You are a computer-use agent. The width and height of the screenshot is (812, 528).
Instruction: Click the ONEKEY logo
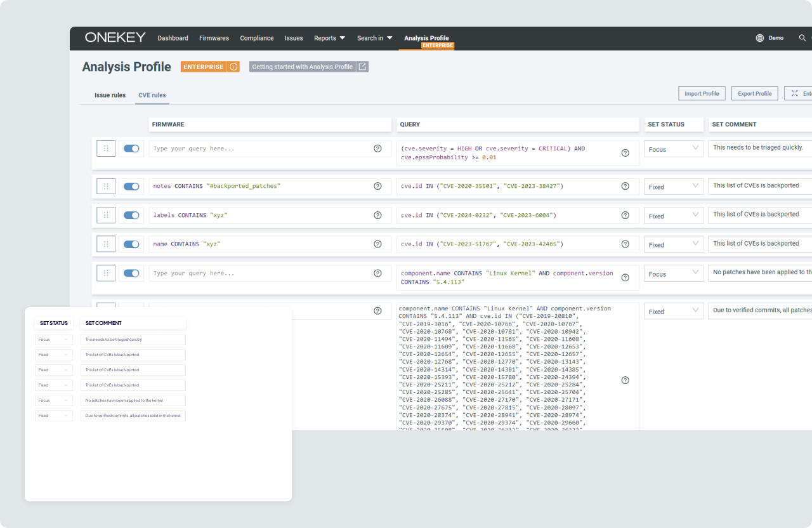click(x=115, y=37)
